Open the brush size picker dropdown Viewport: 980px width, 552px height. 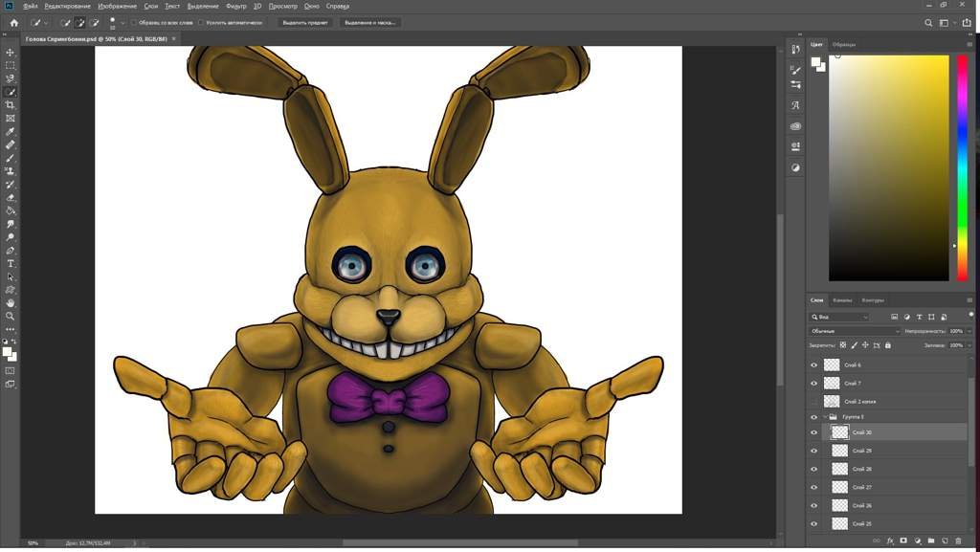coord(122,23)
